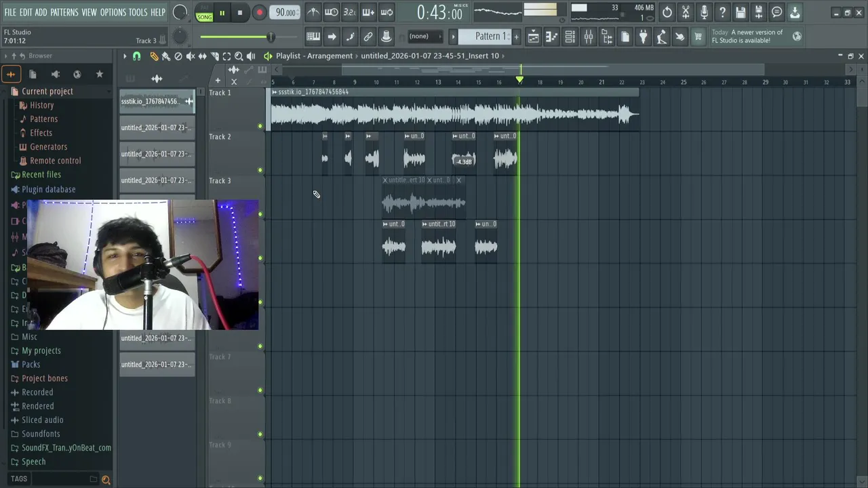Enable step editing mode
Viewport: 868px width, 488px height.
(350, 37)
